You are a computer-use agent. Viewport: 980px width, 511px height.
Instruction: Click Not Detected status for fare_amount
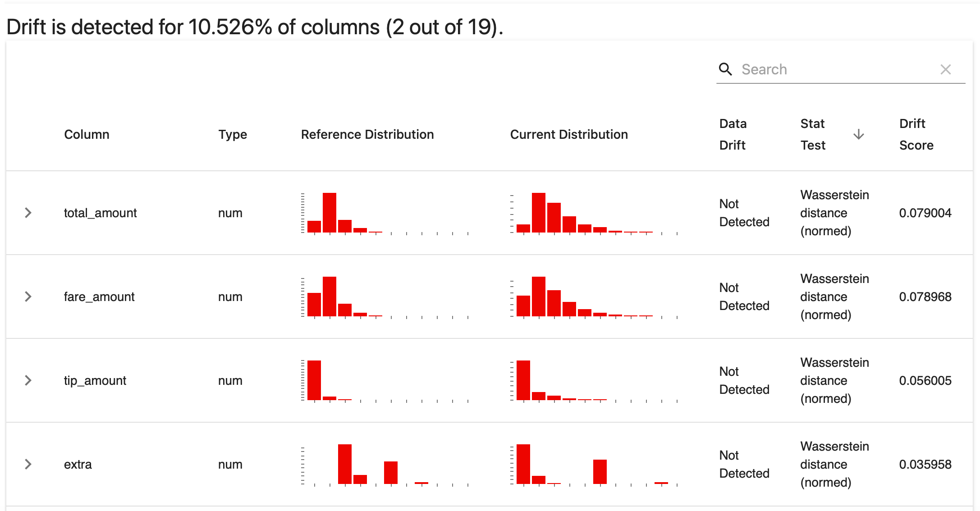click(x=744, y=297)
